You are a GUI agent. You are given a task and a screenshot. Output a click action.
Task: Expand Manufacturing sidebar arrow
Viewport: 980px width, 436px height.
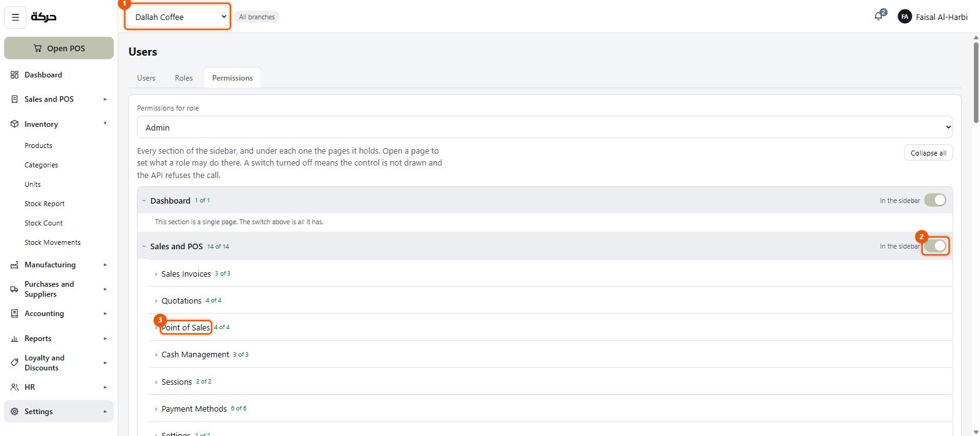[x=105, y=265]
